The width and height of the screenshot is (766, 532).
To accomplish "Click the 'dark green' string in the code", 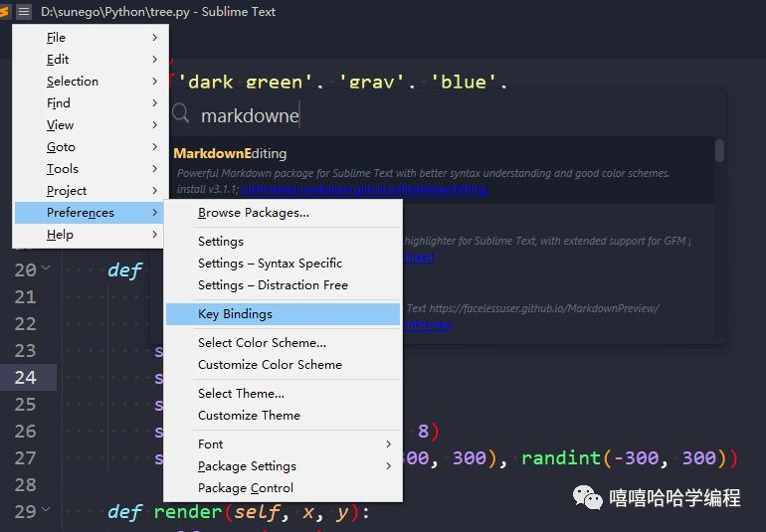I will 245,83.
